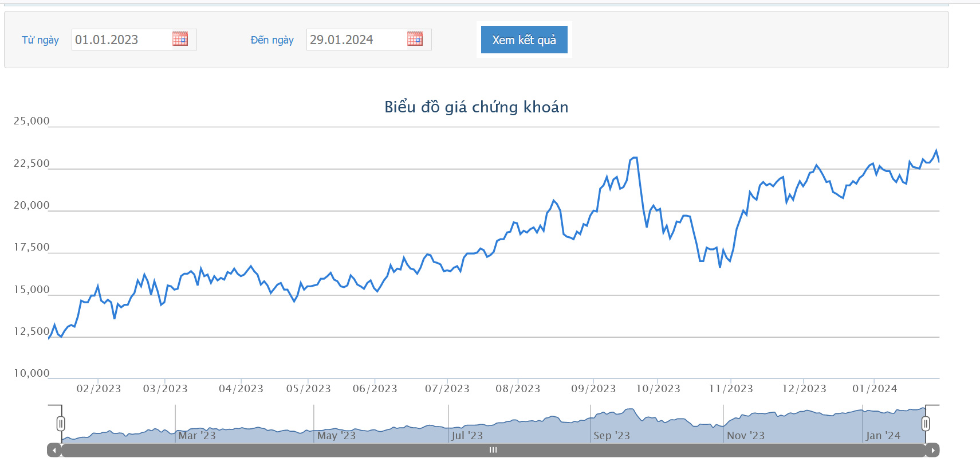The height and width of the screenshot is (465, 980).
Task: Click the navigator scrollbar right arrow
Action: click(x=932, y=451)
